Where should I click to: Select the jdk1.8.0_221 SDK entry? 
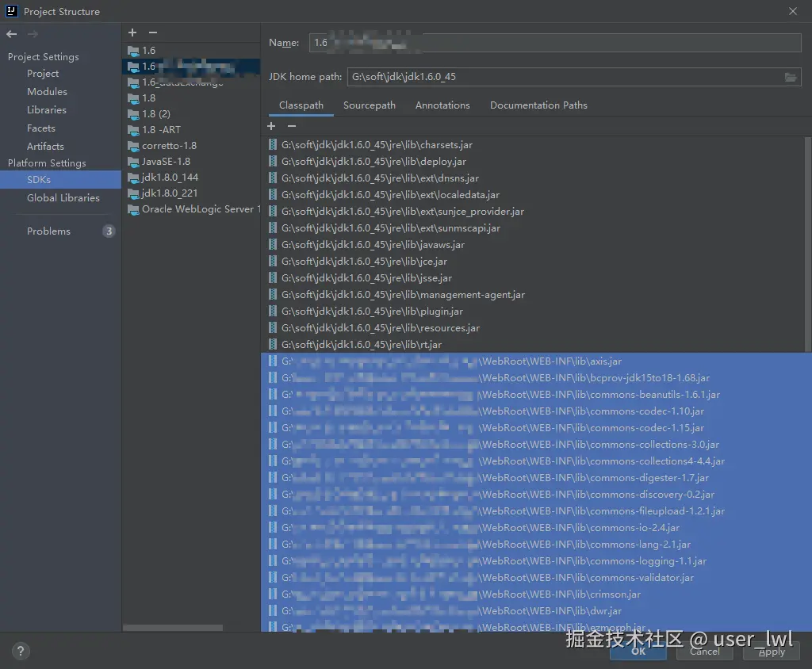[191, 193]
